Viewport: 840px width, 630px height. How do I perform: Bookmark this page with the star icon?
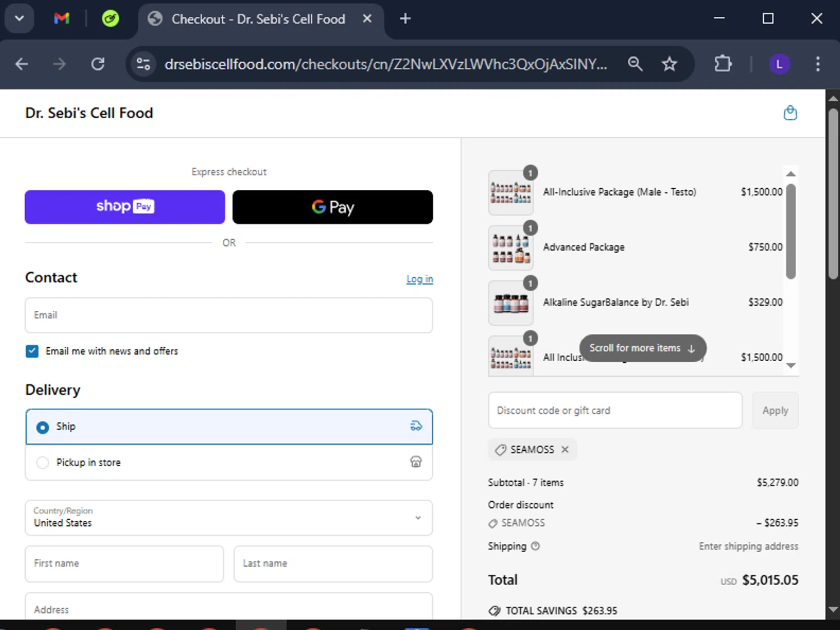pos(669,64)
